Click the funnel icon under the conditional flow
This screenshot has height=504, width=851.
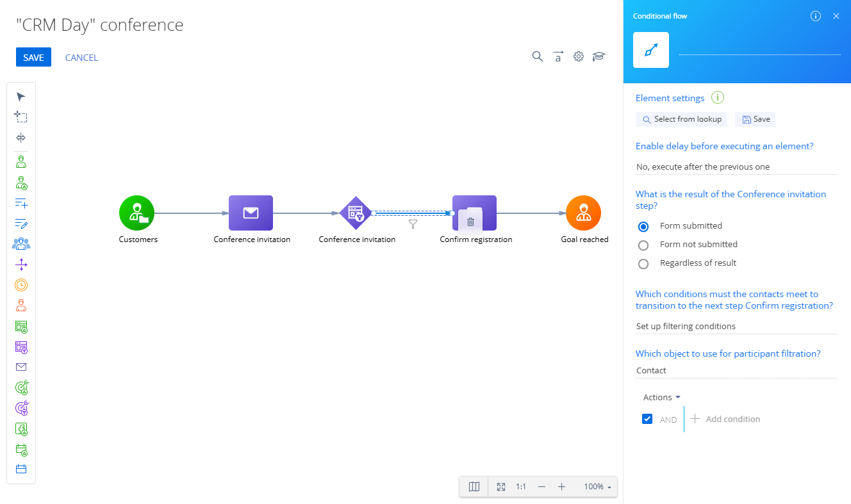click(413, 224)
